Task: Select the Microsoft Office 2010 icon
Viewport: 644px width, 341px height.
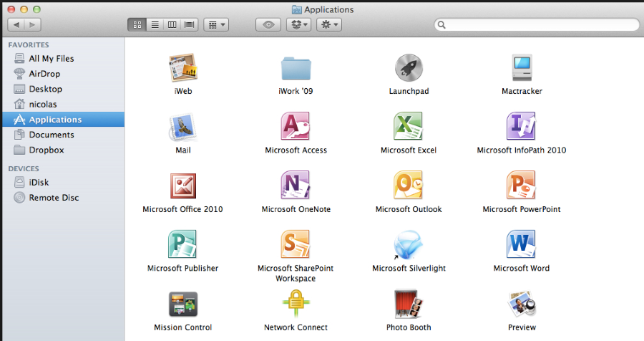Action: pos(183,186)
